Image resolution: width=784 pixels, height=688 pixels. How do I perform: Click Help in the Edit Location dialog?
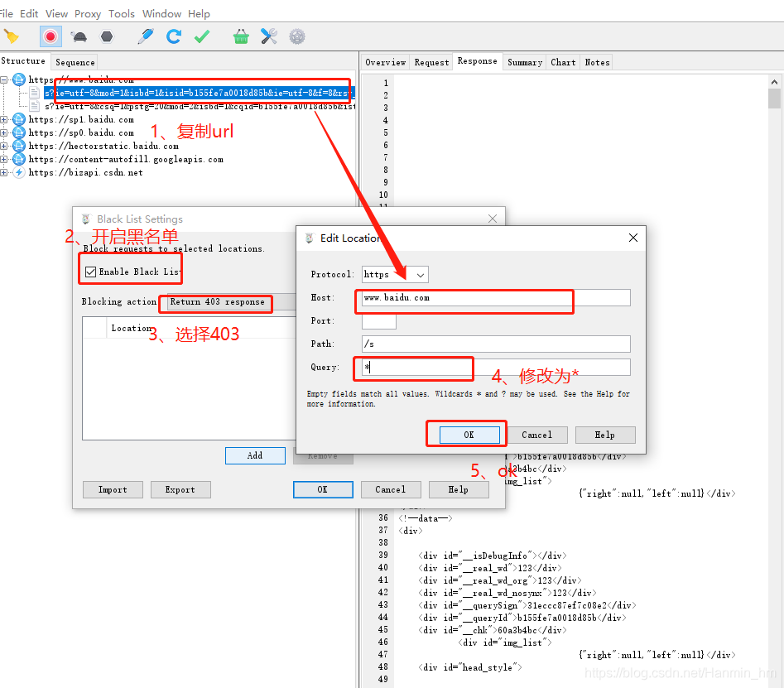[x=605, y=435]
